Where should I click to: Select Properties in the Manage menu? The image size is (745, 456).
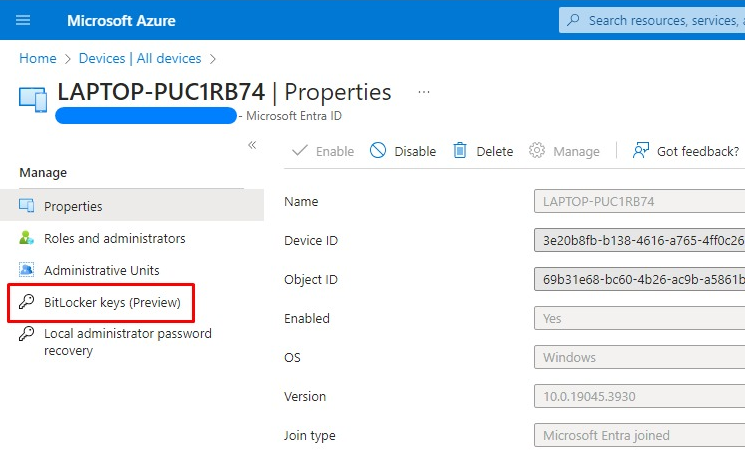(x=132, y=206)
